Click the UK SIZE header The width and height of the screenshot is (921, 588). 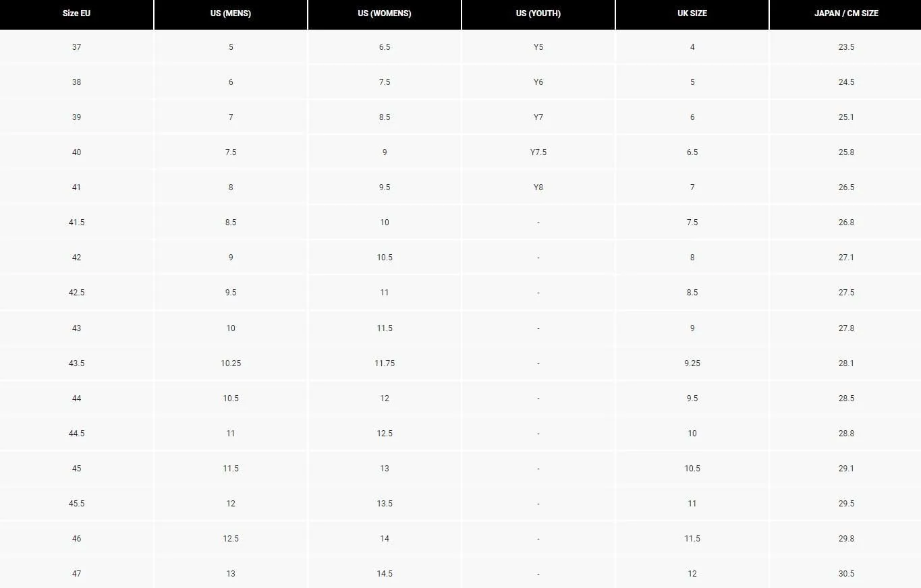692,13
